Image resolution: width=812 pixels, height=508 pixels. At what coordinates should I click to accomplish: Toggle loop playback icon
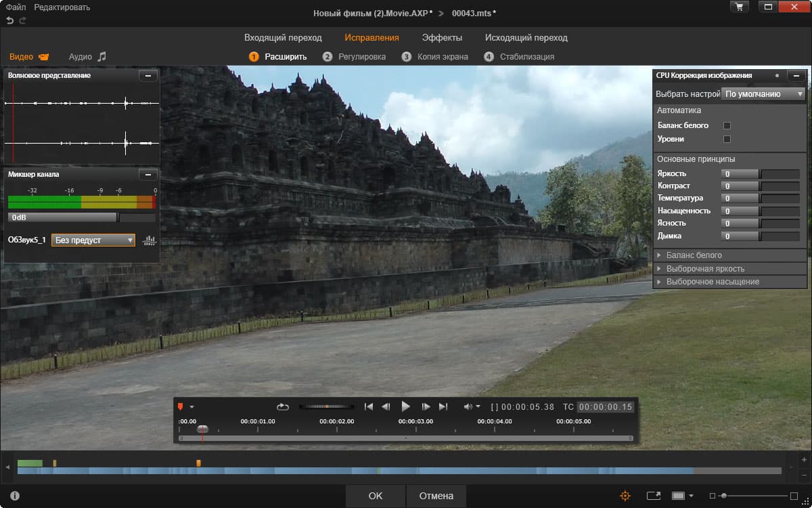tap(283, 406)
